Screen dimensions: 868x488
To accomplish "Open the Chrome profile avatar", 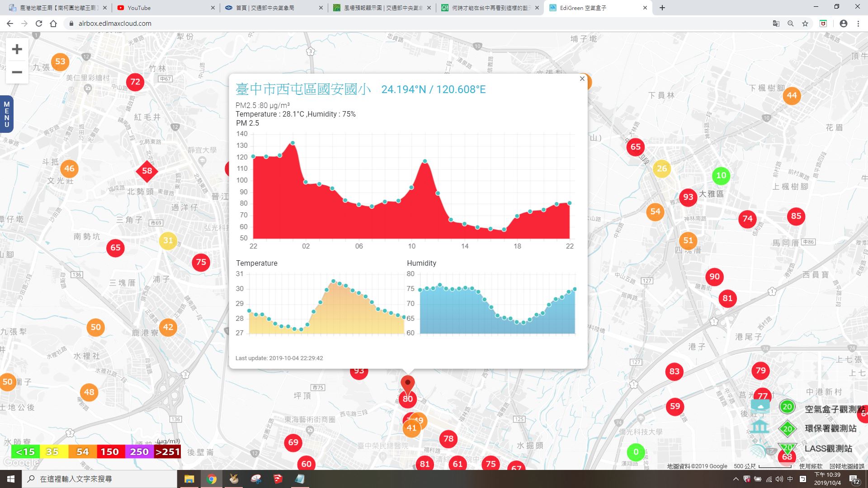I will point(844,23).
